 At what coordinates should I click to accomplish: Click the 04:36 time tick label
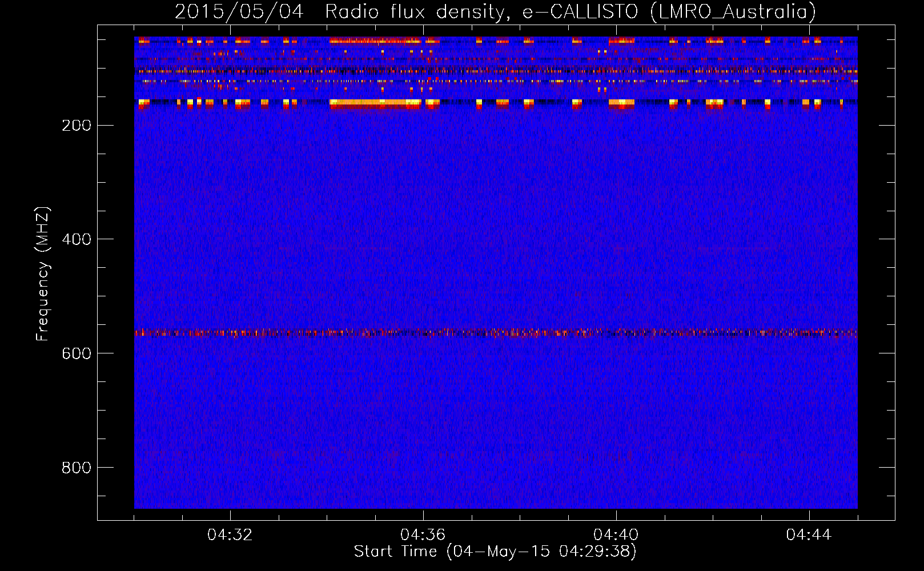coord(423,535)
